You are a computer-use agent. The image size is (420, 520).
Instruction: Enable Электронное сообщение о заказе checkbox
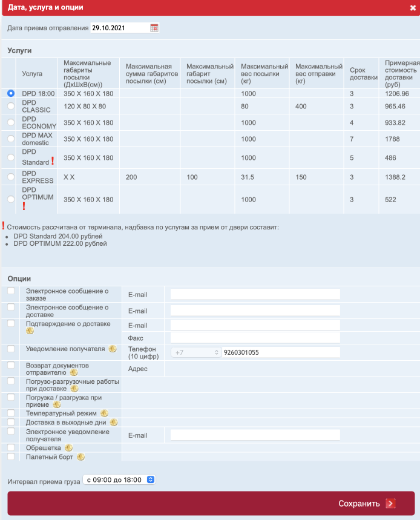(11, 291)
